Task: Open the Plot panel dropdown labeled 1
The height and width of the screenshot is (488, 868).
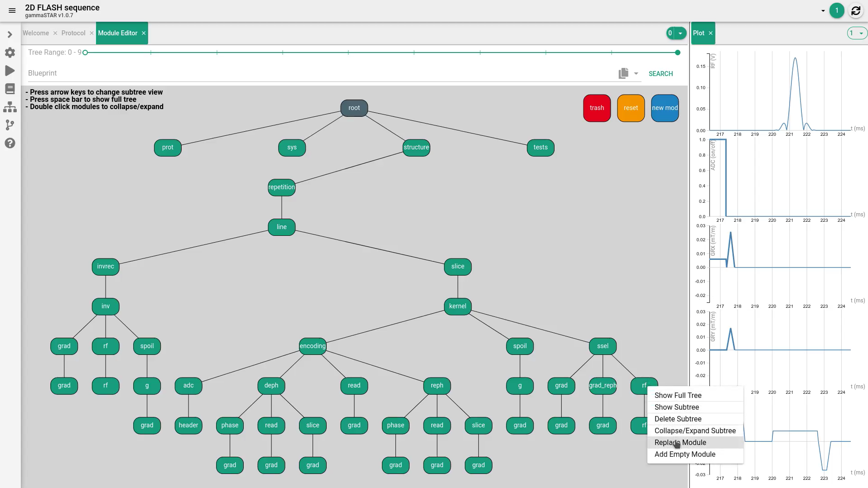Action: coord(857,33)
